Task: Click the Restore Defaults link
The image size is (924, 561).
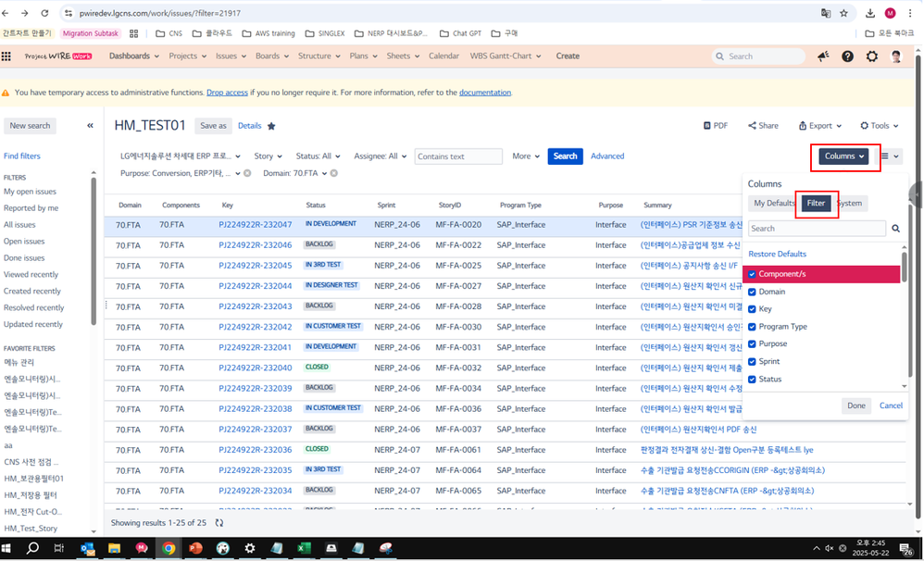Action: click(778, 254)
